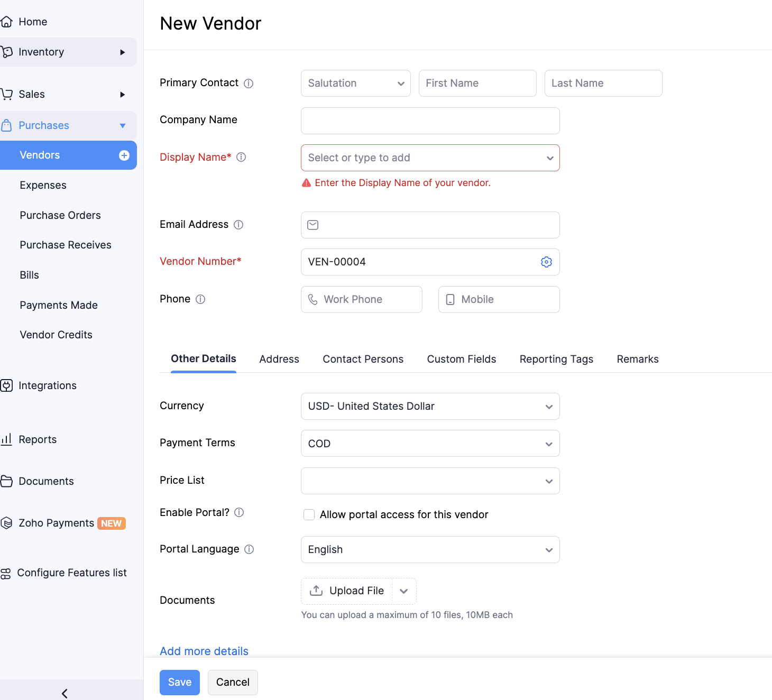Switch to the Address tab
The width and height of the screenshot is (772, 700).
pos(279,359)
